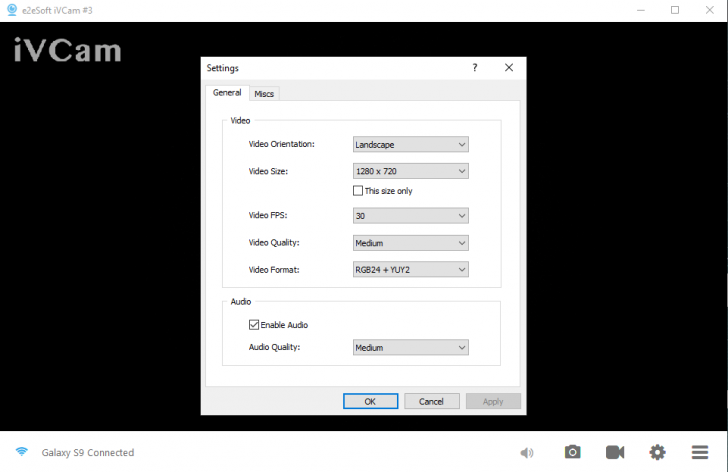Image resolution: width=728 pixels, height=472 pixels.
Task: Mute audio using the speaker icon
Action: tap(526, 453)
